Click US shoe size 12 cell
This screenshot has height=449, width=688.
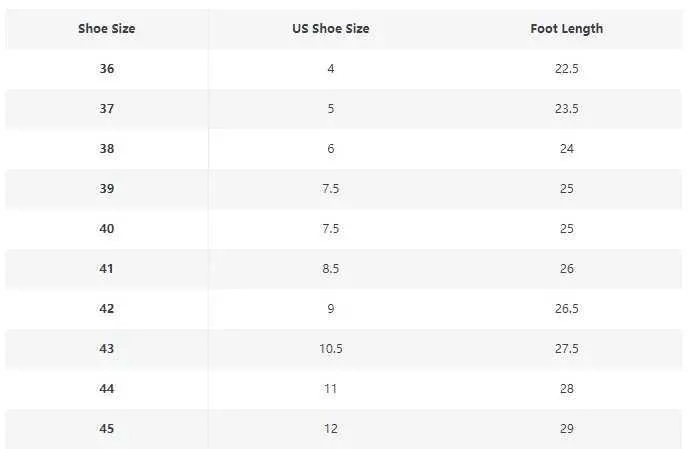coord(331,428)
